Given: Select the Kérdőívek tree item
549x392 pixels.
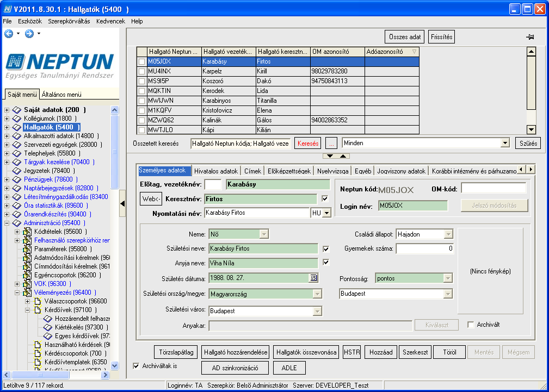Looking at the screenshot, I should 71,310.
